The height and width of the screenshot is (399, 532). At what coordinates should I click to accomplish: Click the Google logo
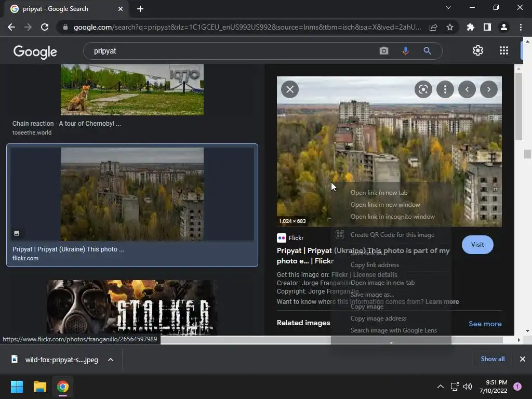tap(35, 51)
